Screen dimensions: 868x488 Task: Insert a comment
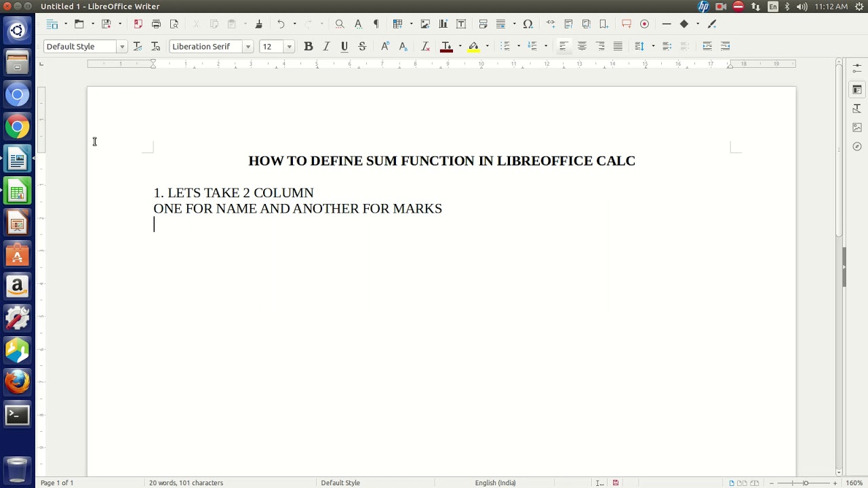pyautogui.click(x=627, y=24)
